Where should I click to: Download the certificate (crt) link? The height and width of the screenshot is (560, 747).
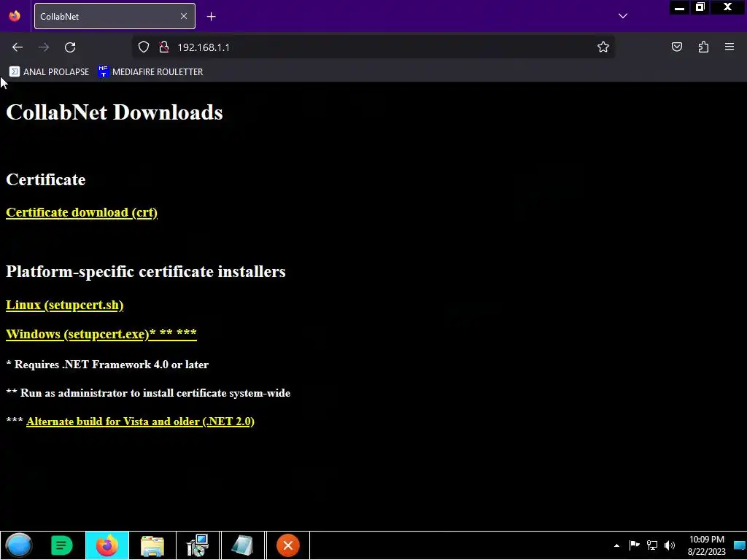(82, 212)
